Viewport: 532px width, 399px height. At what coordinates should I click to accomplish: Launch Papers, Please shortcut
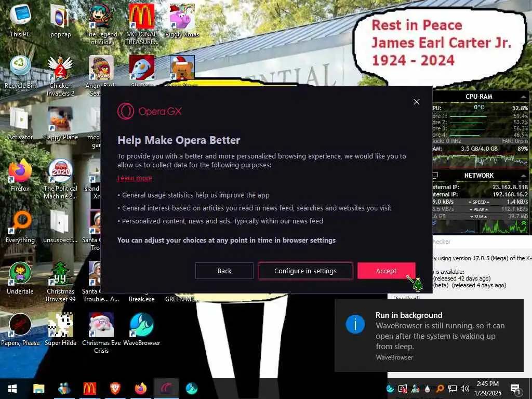pyautogui.click(x=20, y=329)
